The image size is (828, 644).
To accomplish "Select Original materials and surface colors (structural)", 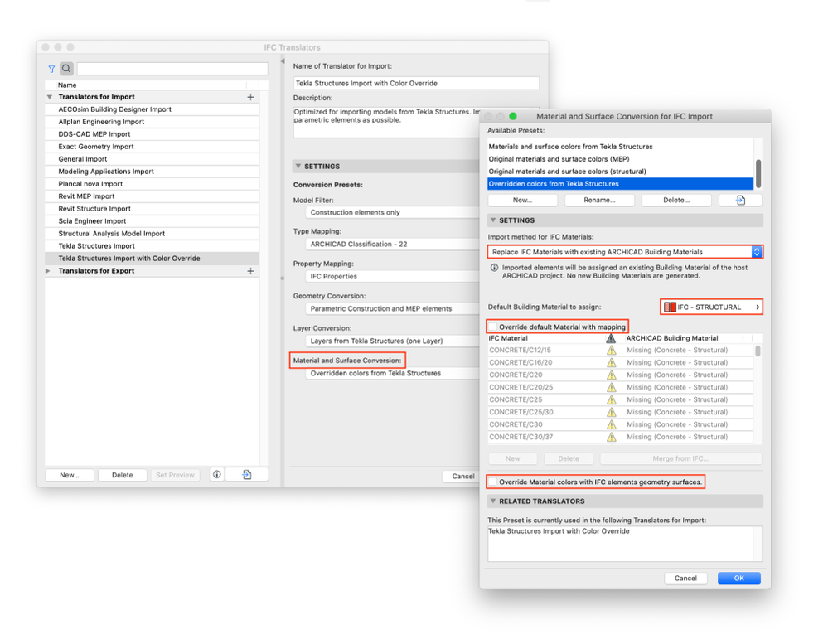I will click(x=621, y=172).
